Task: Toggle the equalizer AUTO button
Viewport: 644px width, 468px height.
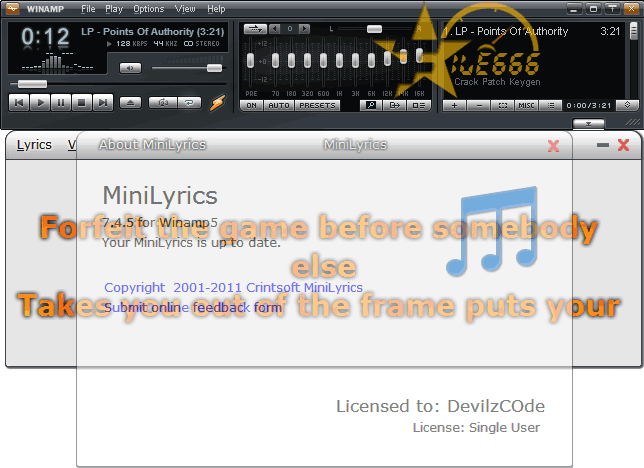Action: coord(279,106)
